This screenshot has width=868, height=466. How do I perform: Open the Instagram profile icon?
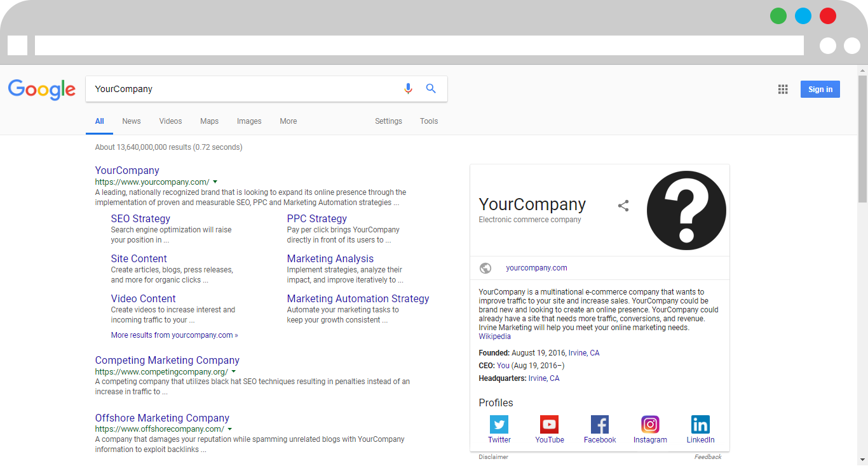[650, 424]
